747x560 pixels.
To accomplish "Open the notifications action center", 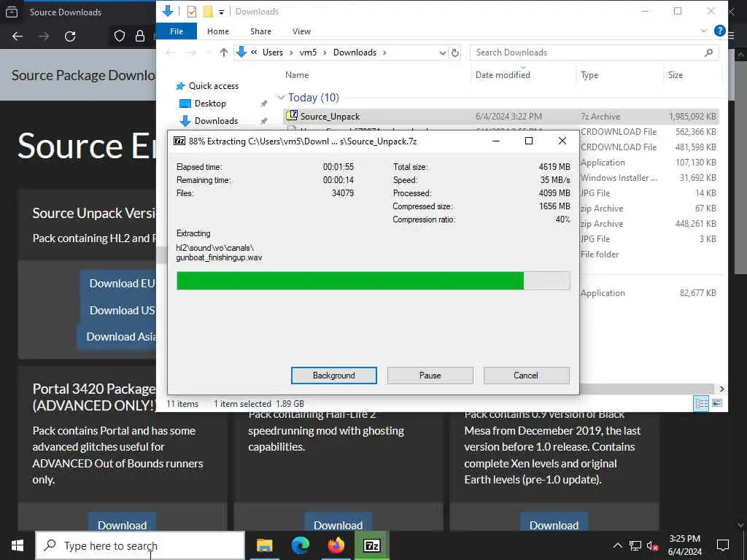I will click(x=723, y=545).
